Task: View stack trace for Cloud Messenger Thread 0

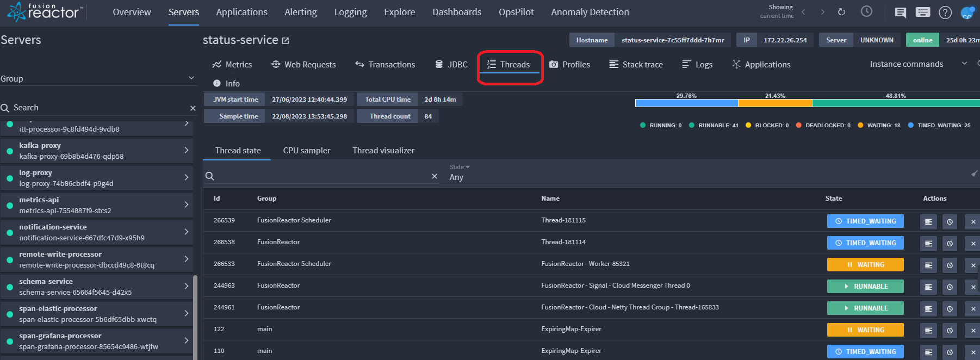Action: pos(928,287)
